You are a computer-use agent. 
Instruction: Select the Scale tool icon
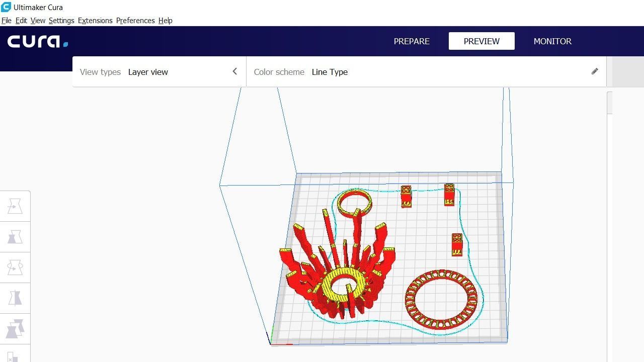point(15,237)
